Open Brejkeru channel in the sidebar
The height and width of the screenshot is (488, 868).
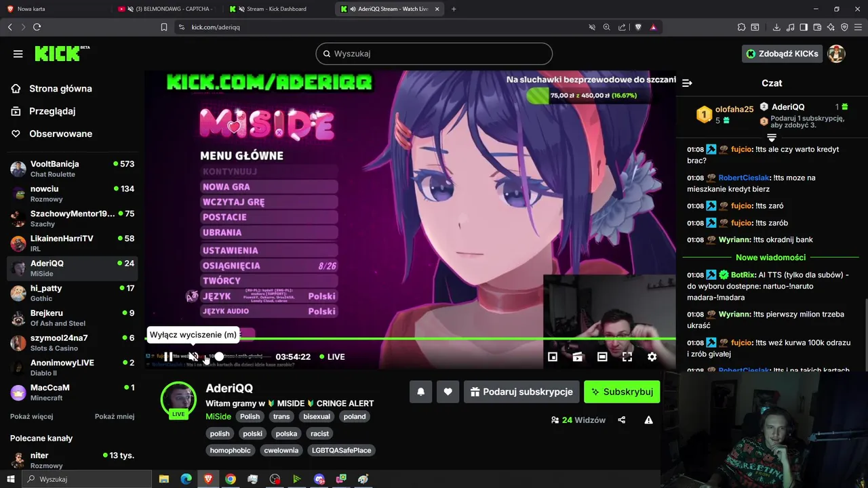[72, 318]
